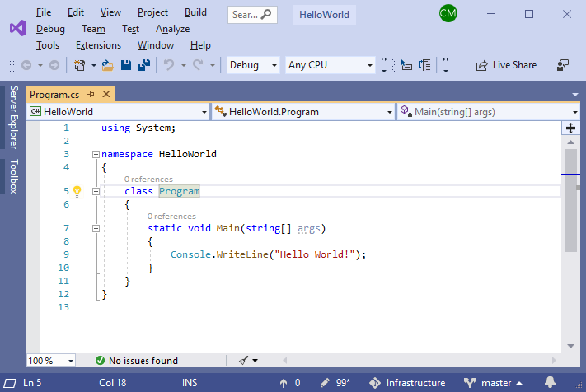Viewport: 586px width, 392px height.
Task: Open the Analyze menu
Action: coord(172,29)
